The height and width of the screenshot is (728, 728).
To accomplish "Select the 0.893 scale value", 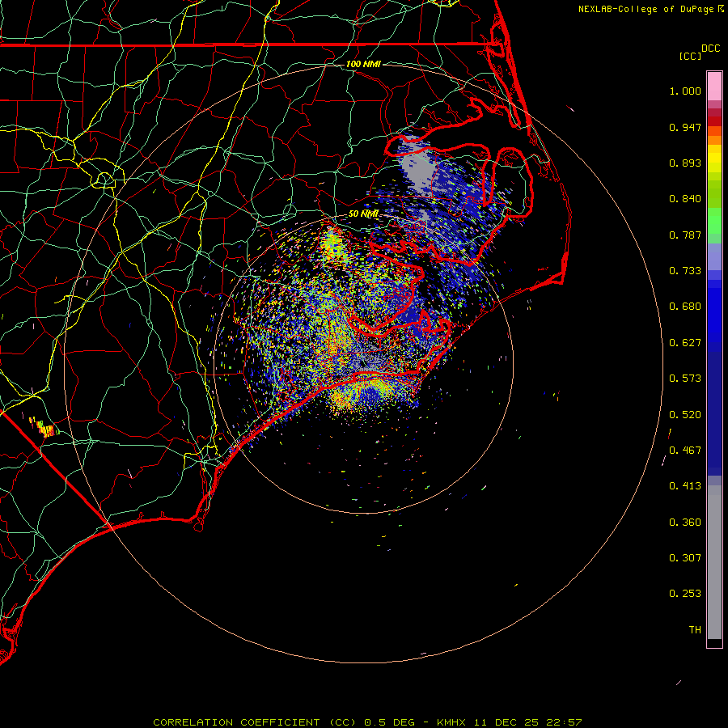I will (685, 163).
